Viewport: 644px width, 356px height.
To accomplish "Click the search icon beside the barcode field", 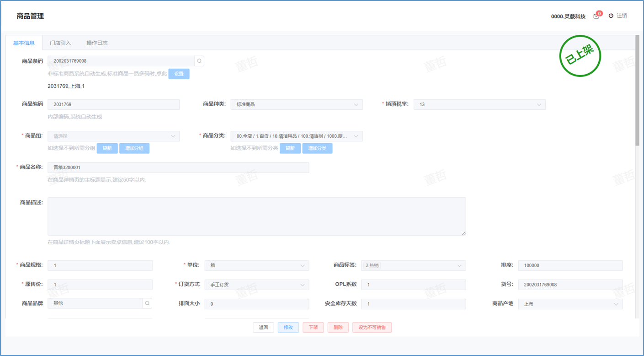I will (199, 61).
